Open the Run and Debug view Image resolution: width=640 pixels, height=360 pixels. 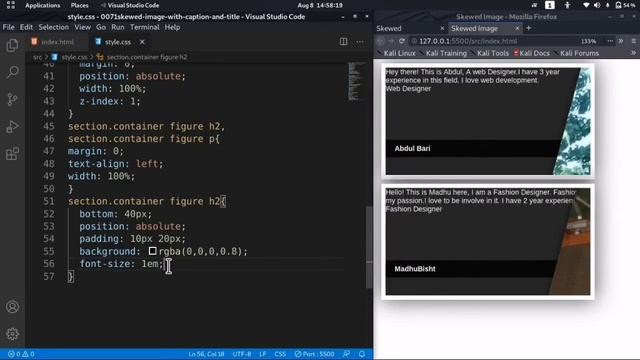coord(12,127)
